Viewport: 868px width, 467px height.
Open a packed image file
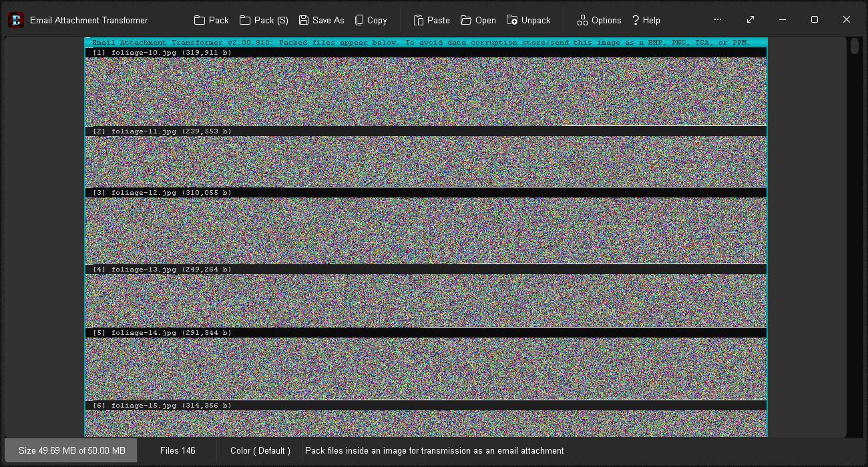[478, 20]
